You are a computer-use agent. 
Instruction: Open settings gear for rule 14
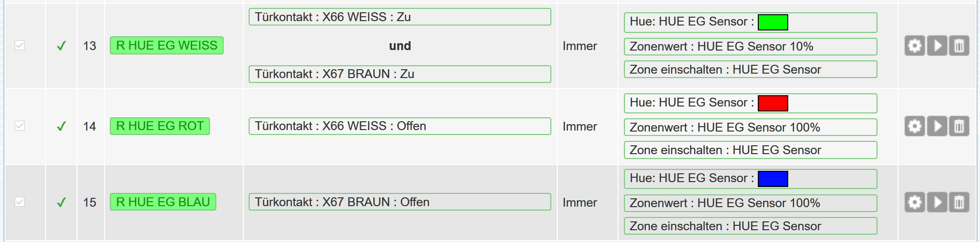coord(914,127)
